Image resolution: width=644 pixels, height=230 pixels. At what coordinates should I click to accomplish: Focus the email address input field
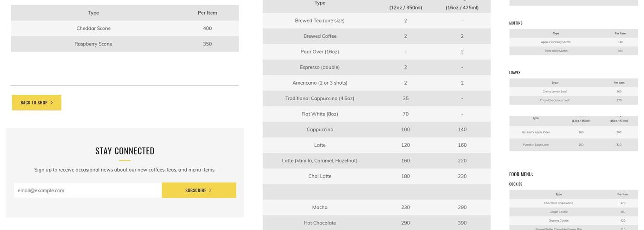pos(88,190)
